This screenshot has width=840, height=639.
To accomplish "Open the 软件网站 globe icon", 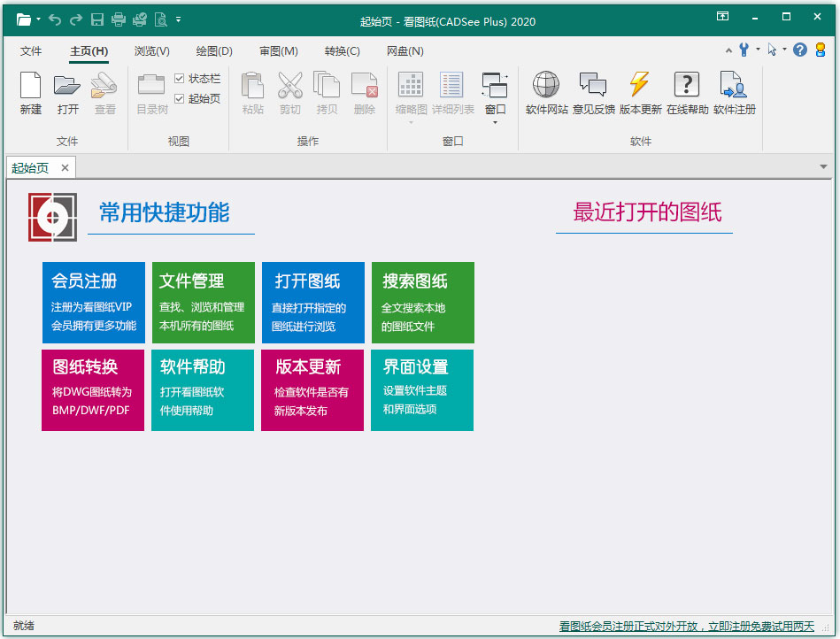I will pos(546,86).
